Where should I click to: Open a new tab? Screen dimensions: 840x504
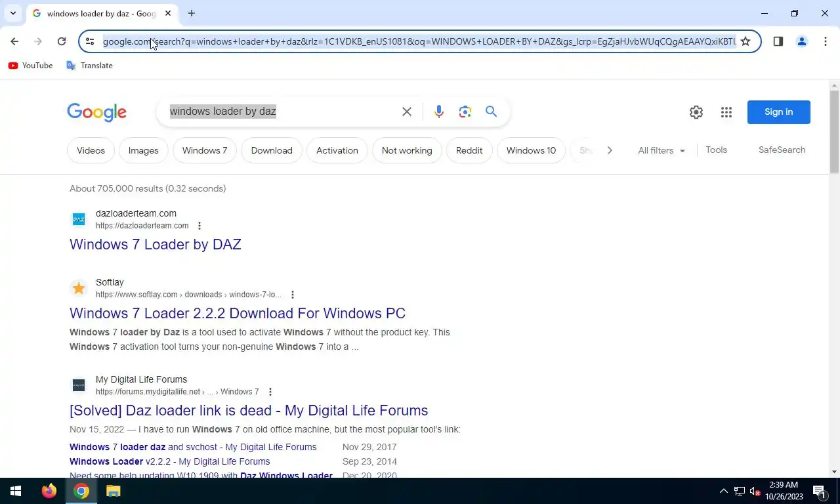[x=192, y=13]
